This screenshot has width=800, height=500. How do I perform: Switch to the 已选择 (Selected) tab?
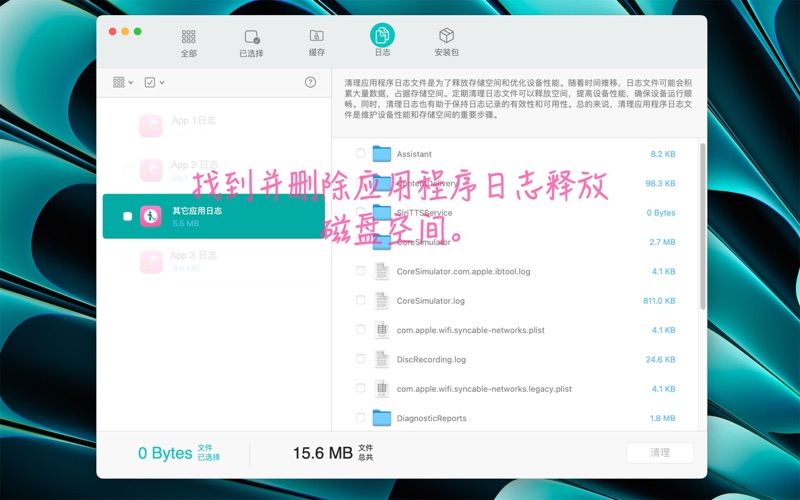pos(251,37)
